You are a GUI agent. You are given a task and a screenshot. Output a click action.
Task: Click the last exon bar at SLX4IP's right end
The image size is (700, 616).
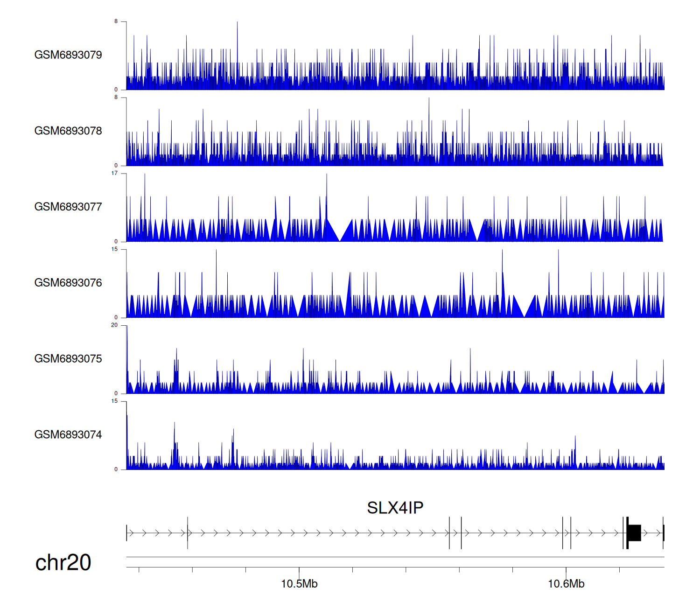coord(663,533)
